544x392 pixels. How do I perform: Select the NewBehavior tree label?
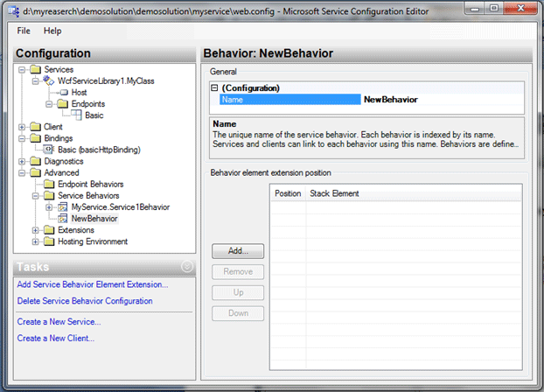click(x=94, y=219)
